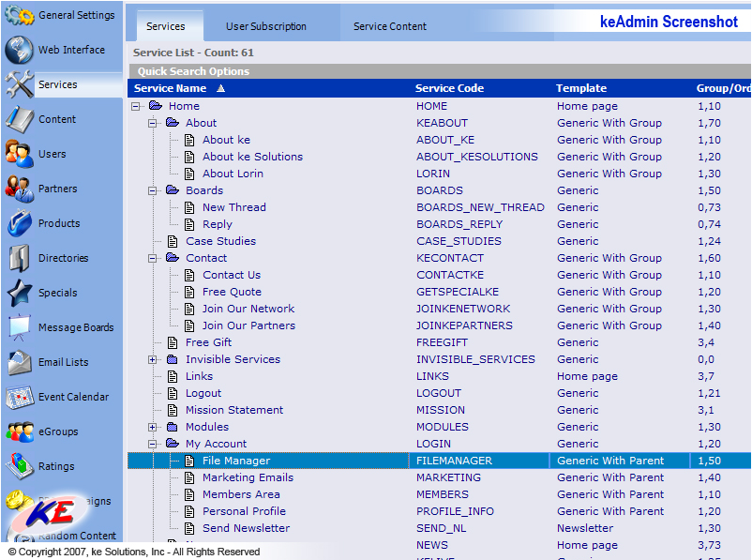Expand the Invisible Services node

pyautogui.click(x=153, y=359)
